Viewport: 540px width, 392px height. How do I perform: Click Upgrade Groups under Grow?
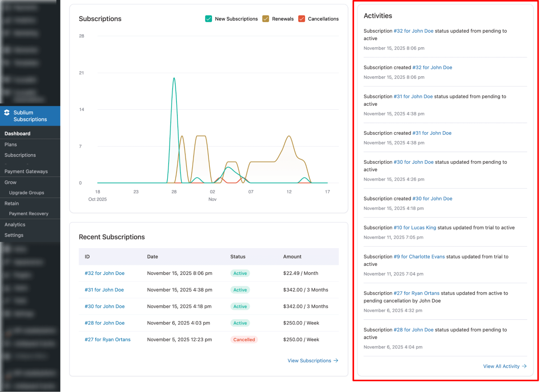(x=26, y=192)
